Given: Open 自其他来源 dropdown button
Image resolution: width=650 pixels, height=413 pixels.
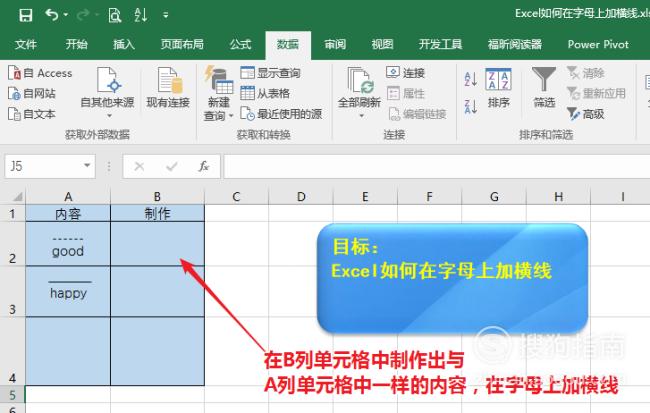Looking at the screenshot, I should coord(107,93).
